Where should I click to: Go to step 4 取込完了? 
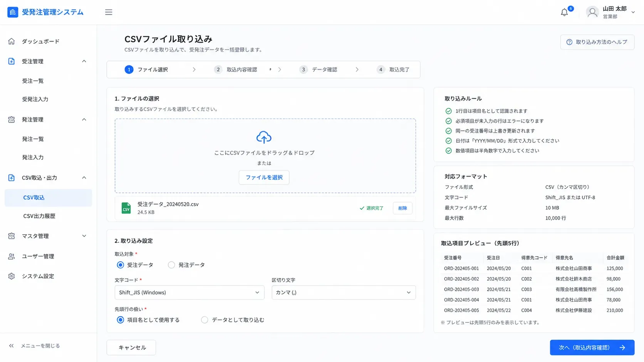pos(393,70)
